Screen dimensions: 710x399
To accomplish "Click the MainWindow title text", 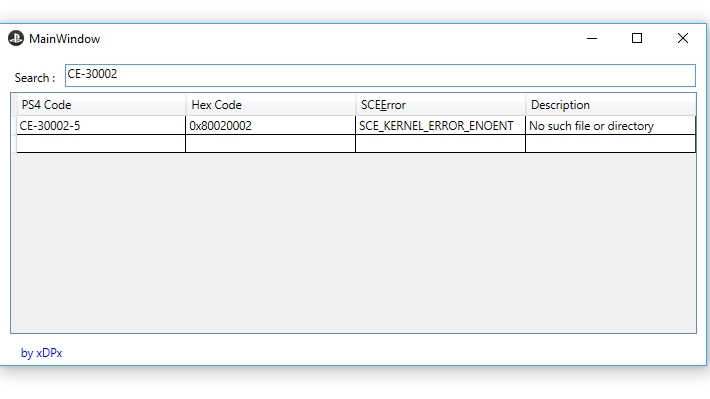I will (x=64, y=39).
